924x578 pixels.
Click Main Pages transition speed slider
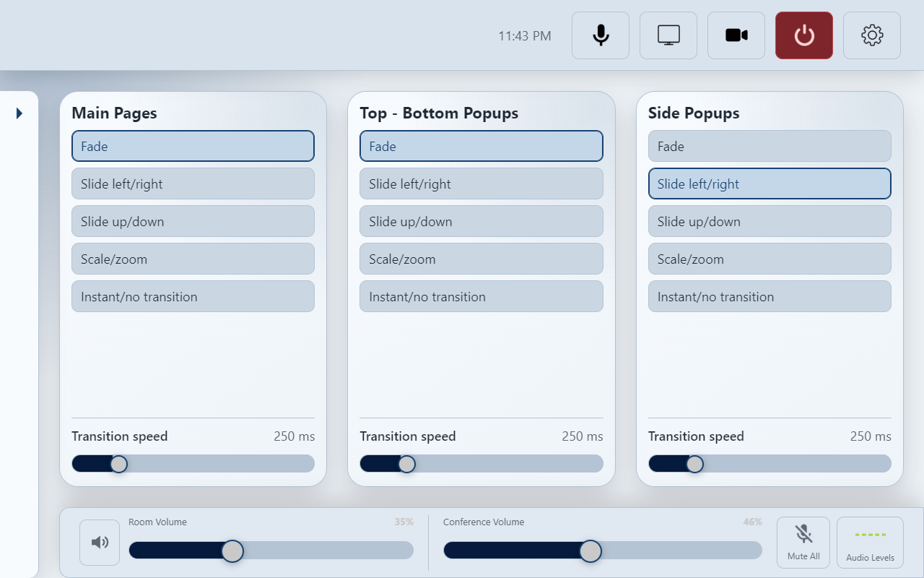pyautogui.click(x=193, y=464)
